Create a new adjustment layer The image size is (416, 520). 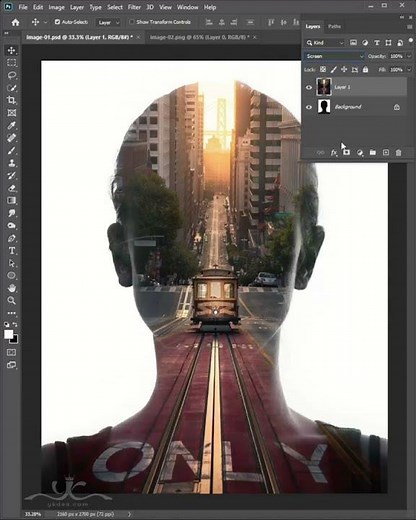[360, 153]
